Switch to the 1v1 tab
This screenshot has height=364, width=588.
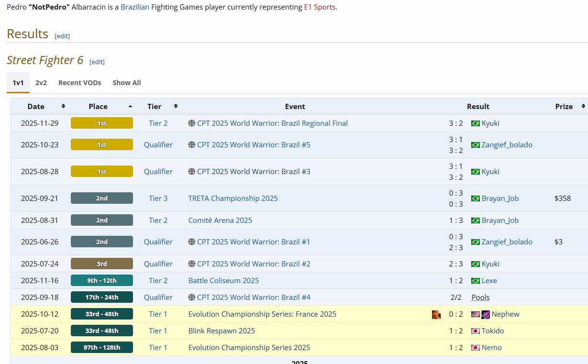coord(18,83)
